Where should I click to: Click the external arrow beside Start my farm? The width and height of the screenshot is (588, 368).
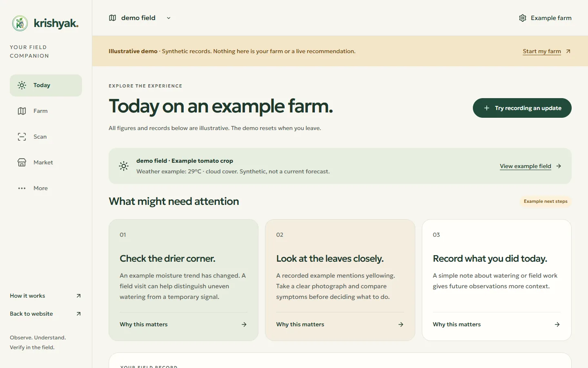pos(568,51)
